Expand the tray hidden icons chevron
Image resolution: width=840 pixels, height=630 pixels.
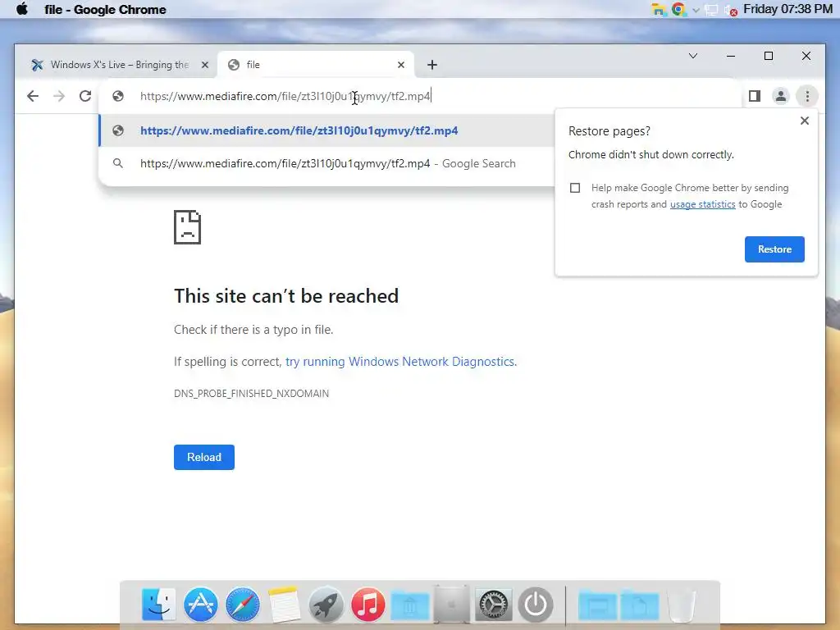click(696, 10)
